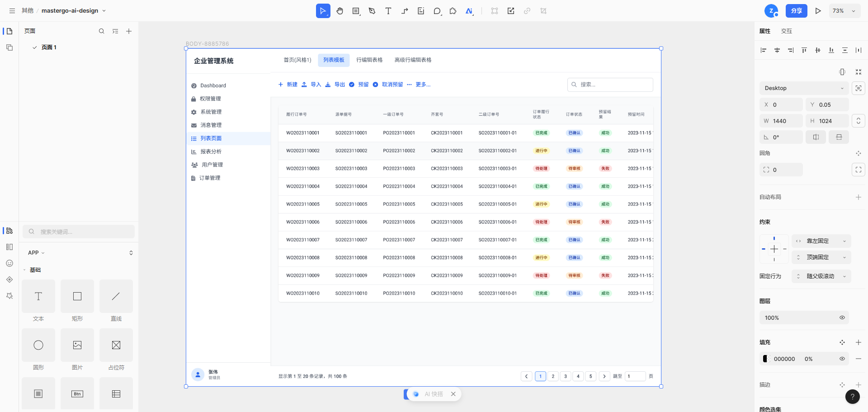Close the AI 快搭 floating bar

[x=453, y=394]
